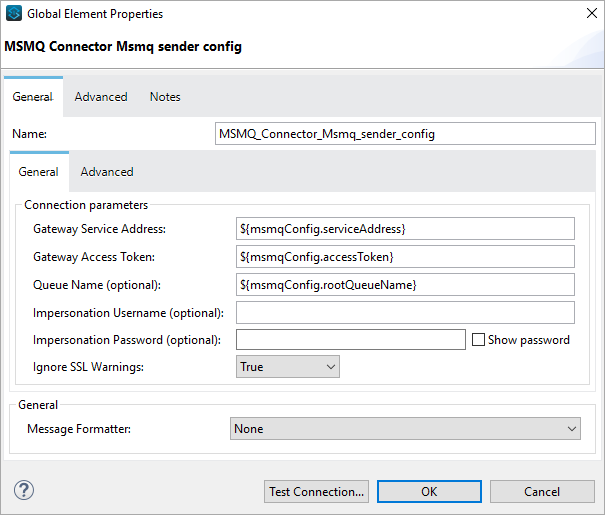Click the Queue Name input field
The width and height of the screenshot is (605, 515).
(x=405, y=285)
